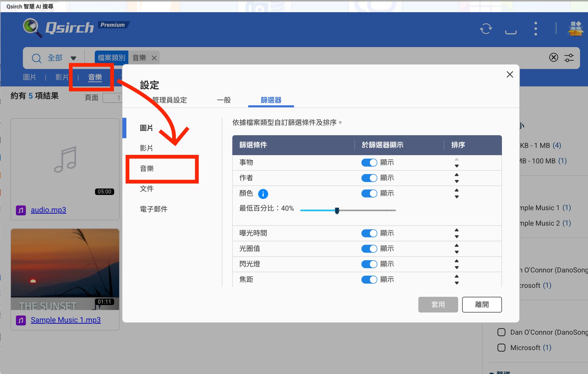Clear search with the circled X icon
Image resolution: width=588 pixels, height=374 pixels.
[553, 58]
